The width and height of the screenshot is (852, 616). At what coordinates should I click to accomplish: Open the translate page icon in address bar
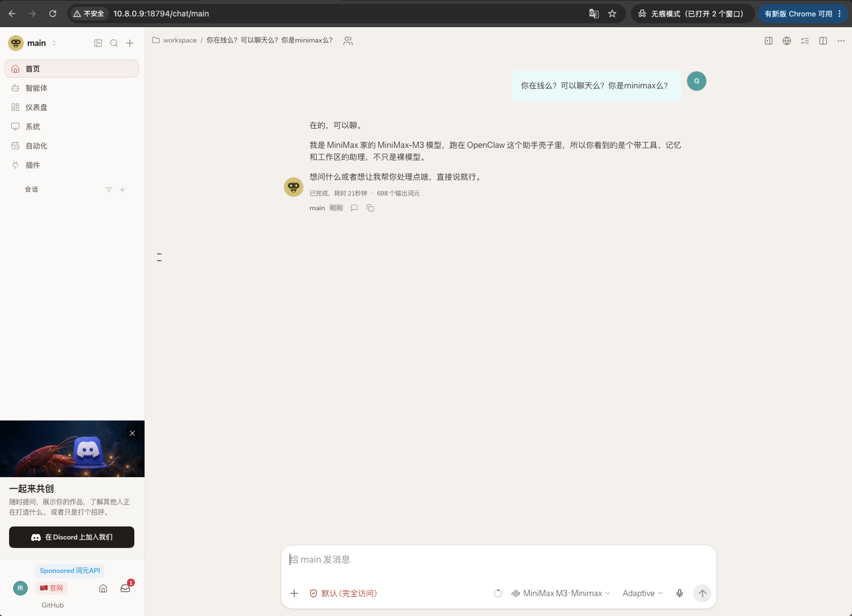click(594, 14)
